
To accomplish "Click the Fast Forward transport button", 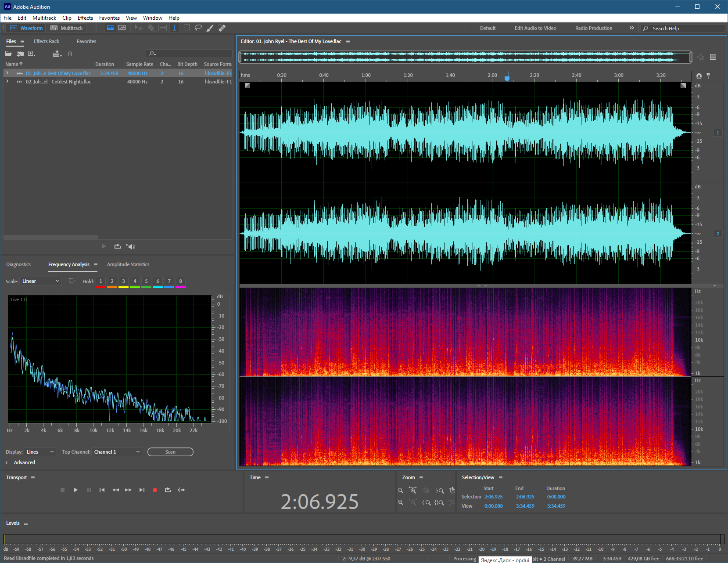I will tap(128, 490).
